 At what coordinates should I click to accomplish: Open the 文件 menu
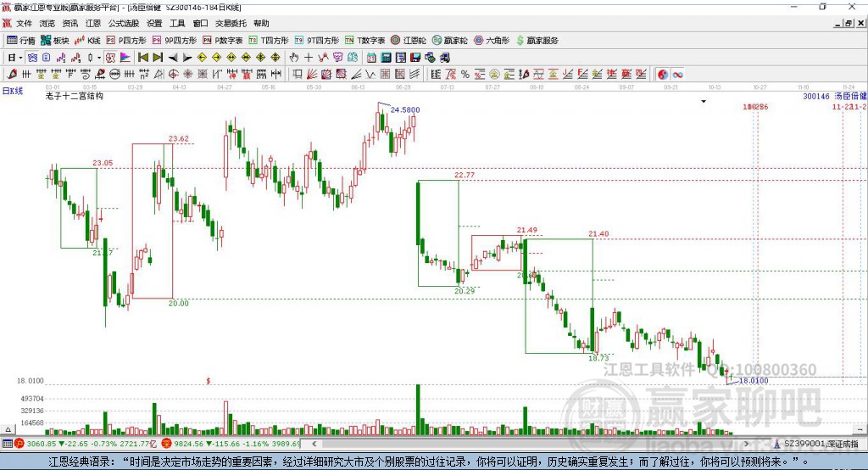coord(24,23)
